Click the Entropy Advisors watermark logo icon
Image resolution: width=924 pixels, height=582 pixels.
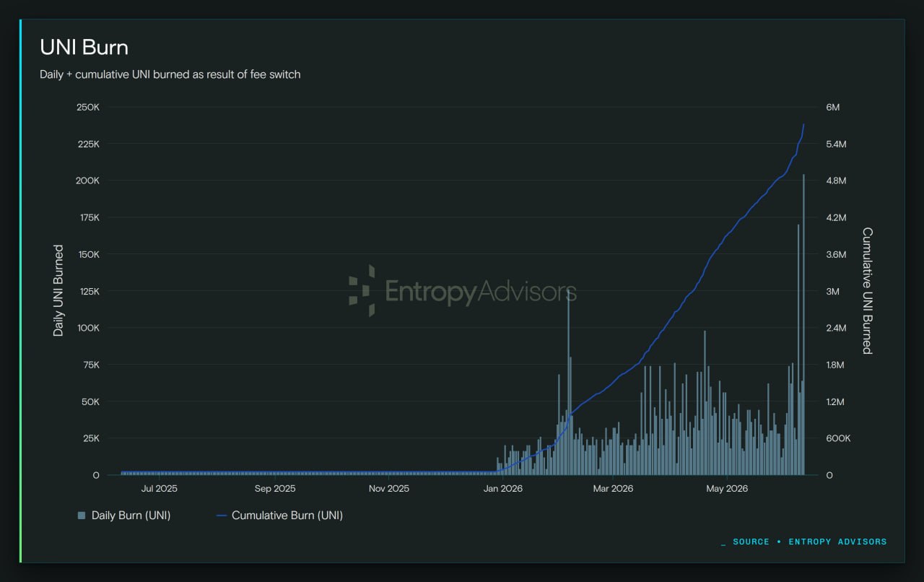pyautogui.click(x=362, y=291)
